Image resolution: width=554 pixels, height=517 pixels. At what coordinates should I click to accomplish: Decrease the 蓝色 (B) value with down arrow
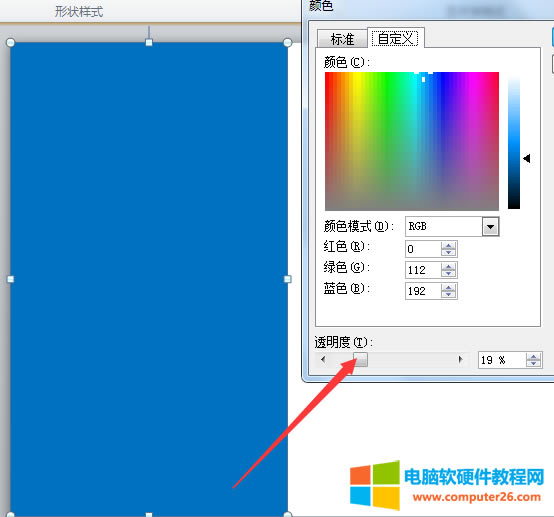click(x=449, y=295)
